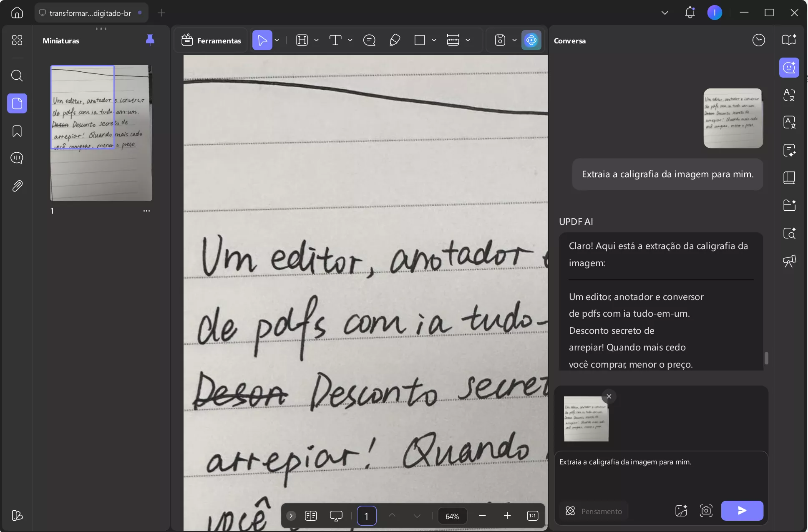This screenshot has width=808, height=532.
Task: Select the highlighter pen tool
Action: [394, 40]
